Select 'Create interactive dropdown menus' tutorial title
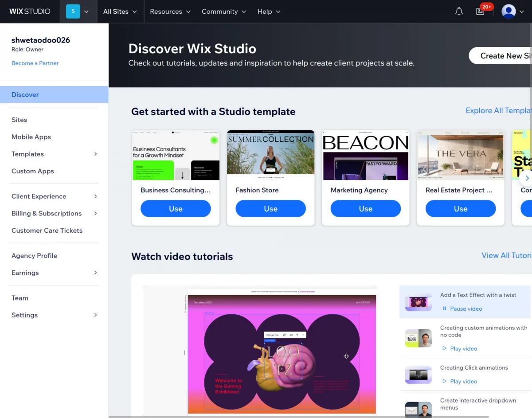This screenshot has height=418, width=532. 478,404
